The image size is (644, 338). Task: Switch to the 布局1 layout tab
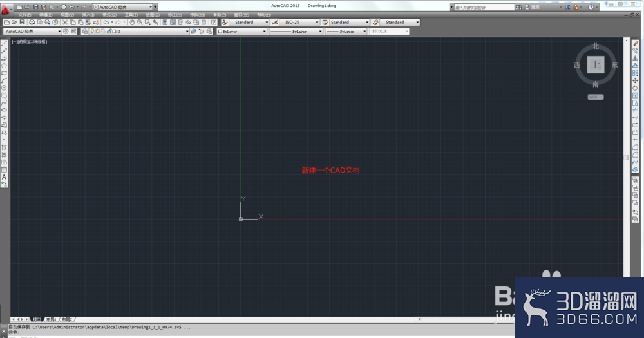(52, 319)
